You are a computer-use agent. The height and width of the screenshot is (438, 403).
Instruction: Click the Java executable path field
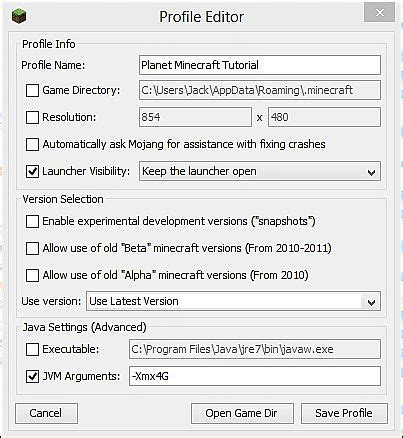pos(255,349)
